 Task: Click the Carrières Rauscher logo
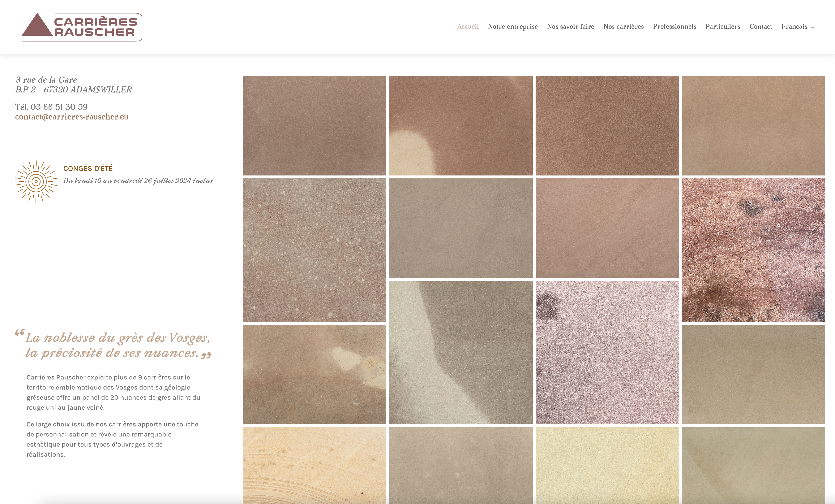pos(82,27)
